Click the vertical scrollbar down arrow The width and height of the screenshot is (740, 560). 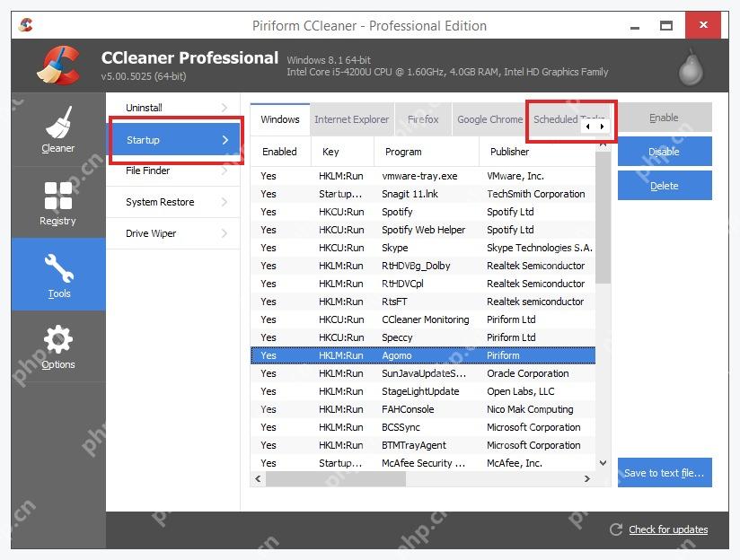[x=603, y=463]
